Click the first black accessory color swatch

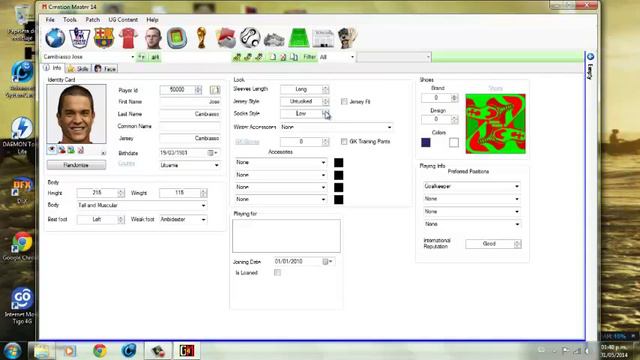click(x=338, y=162)
